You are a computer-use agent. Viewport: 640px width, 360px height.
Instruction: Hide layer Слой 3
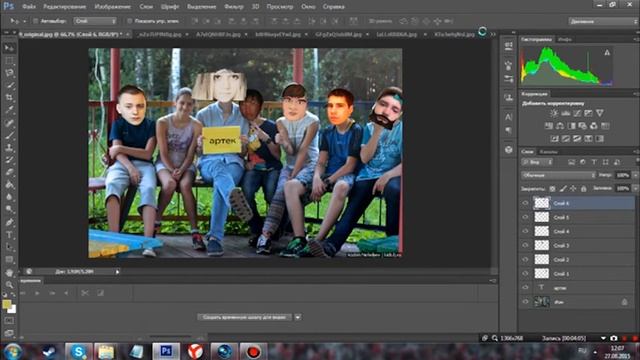[525, 245]
